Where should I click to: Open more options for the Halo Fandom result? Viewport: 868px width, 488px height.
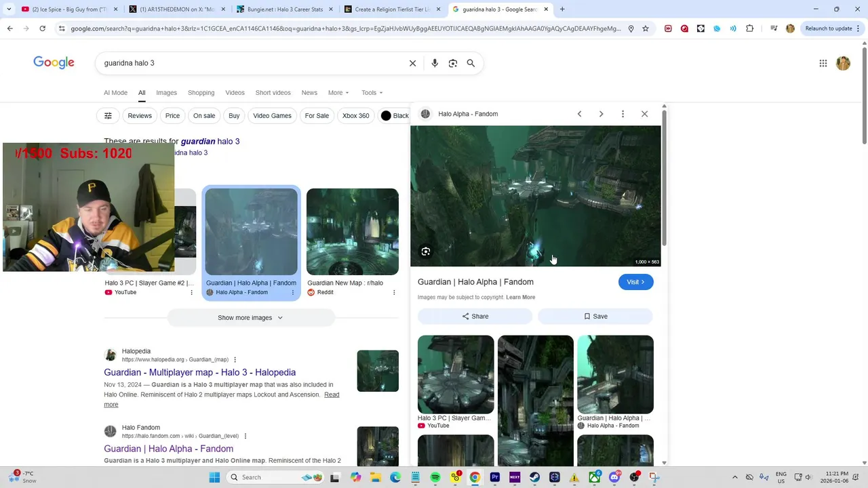(x=245, y=436)
